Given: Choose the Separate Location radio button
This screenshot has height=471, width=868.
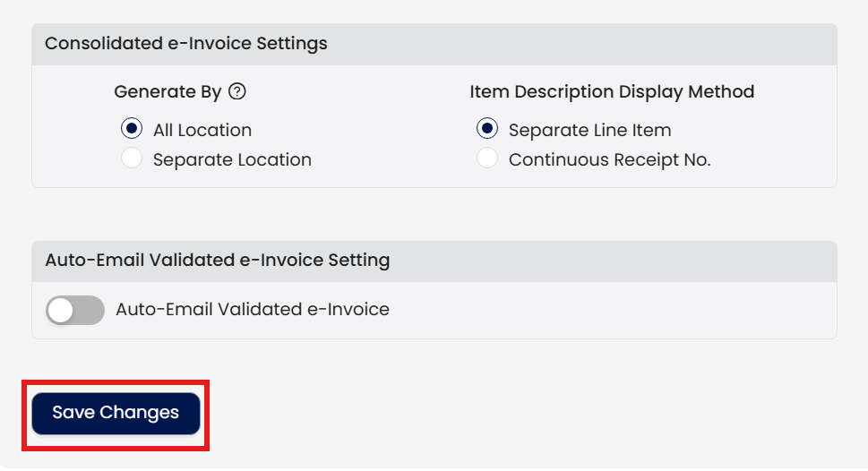Looking at the screenshot, I should [x=132, y=159].
